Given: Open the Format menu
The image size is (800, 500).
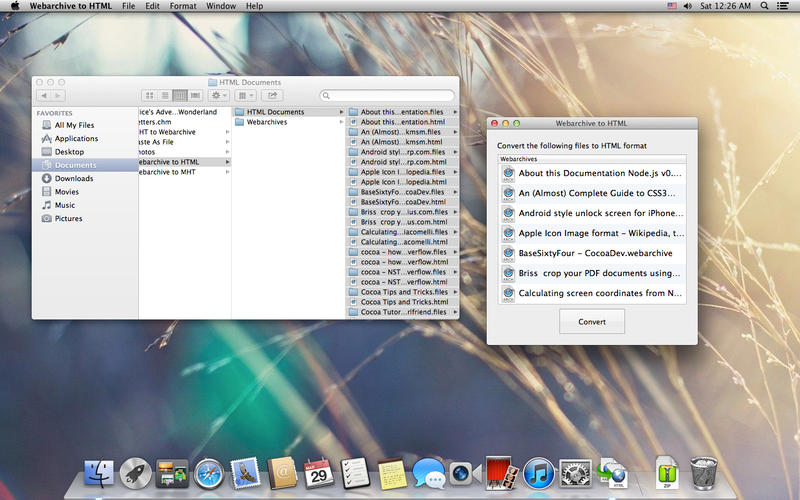Looking at the screenshot, I should coord(183,6).
